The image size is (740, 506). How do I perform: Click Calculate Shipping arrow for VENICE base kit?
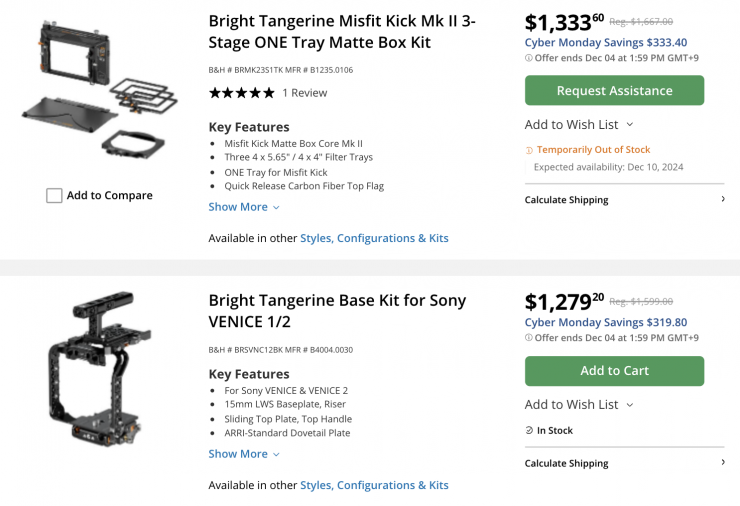pyautogui.click(x=723, y=463)
